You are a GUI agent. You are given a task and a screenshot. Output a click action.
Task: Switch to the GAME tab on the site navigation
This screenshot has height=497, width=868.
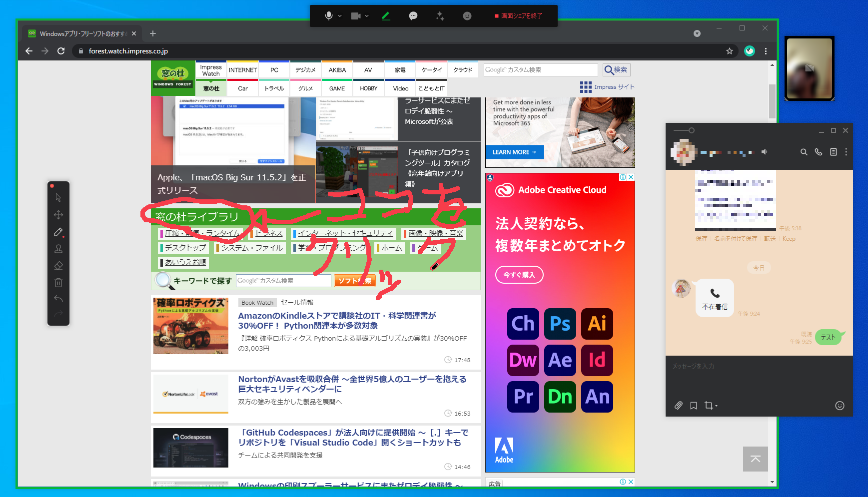pos(337,88)
